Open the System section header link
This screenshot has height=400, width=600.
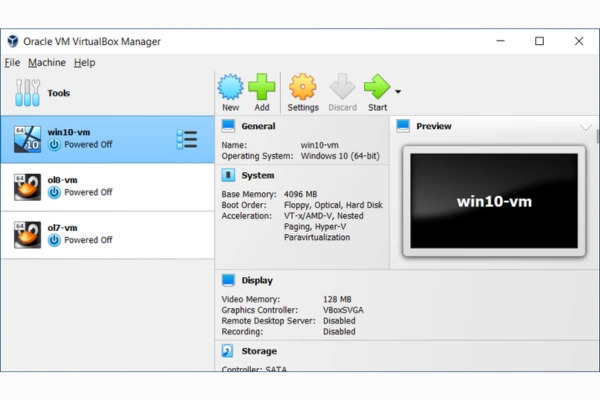click(258, 175)
